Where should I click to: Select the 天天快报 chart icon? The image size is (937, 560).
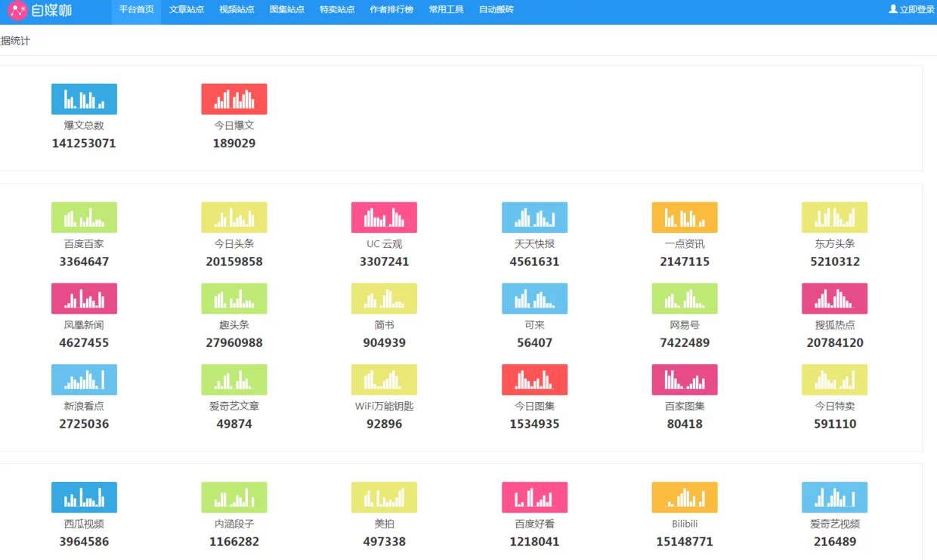point(534,218)
